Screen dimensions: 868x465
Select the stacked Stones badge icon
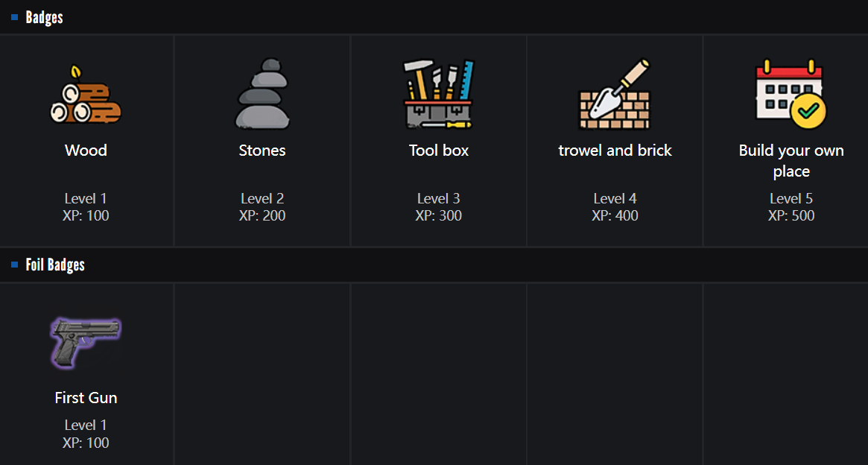[x=262, y=95]
